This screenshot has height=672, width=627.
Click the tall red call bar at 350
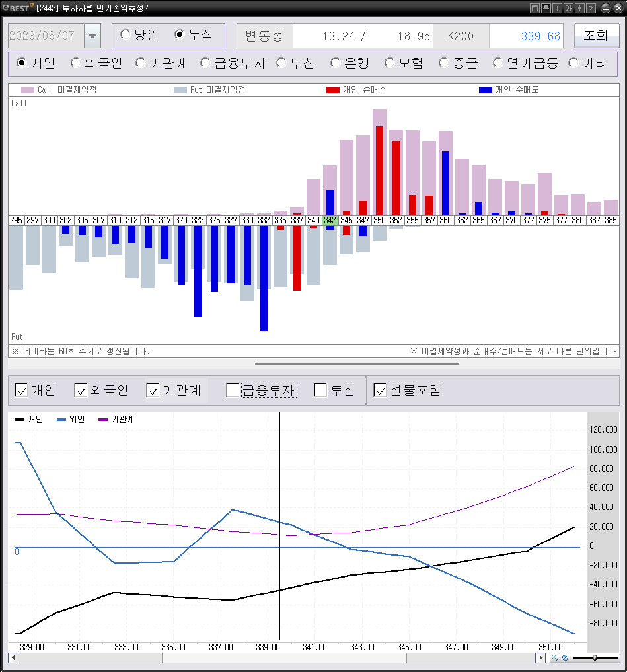380,170
